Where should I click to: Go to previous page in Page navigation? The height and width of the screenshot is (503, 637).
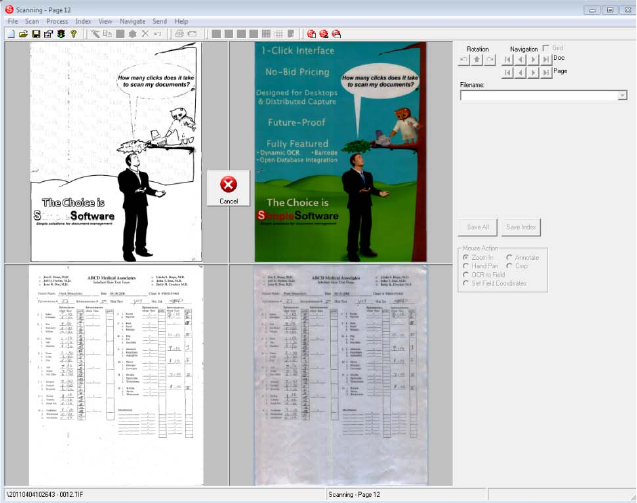[520, 73]
